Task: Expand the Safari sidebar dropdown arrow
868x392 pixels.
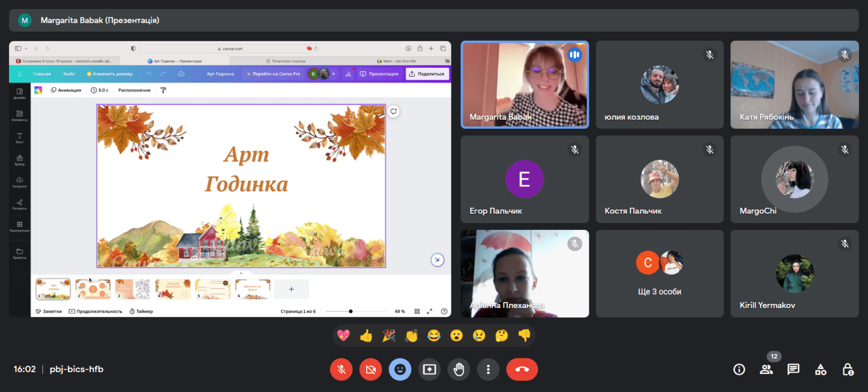Action: click(25, 49)
